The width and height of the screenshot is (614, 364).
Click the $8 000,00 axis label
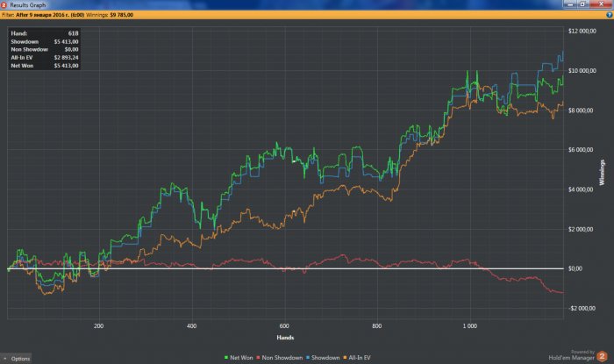tap(581, 111)
